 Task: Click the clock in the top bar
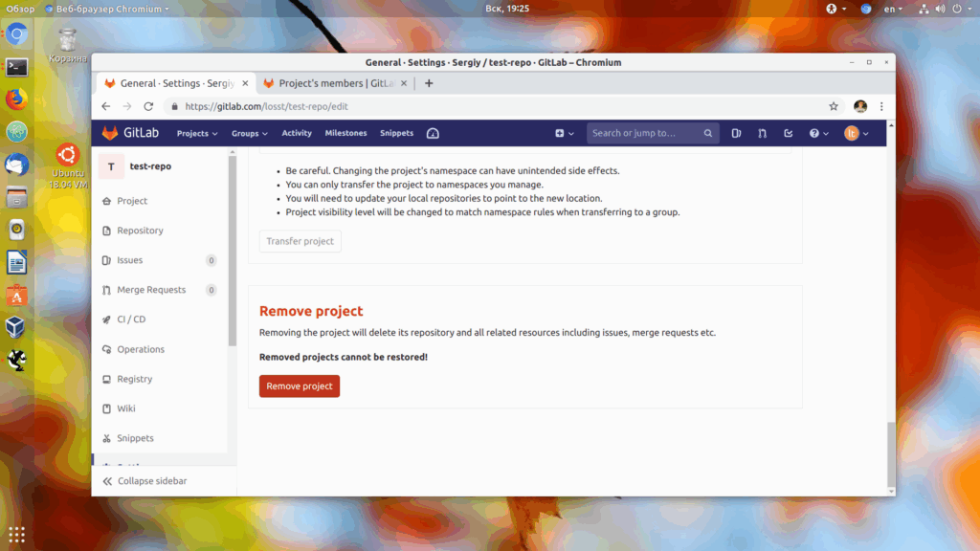507,9
